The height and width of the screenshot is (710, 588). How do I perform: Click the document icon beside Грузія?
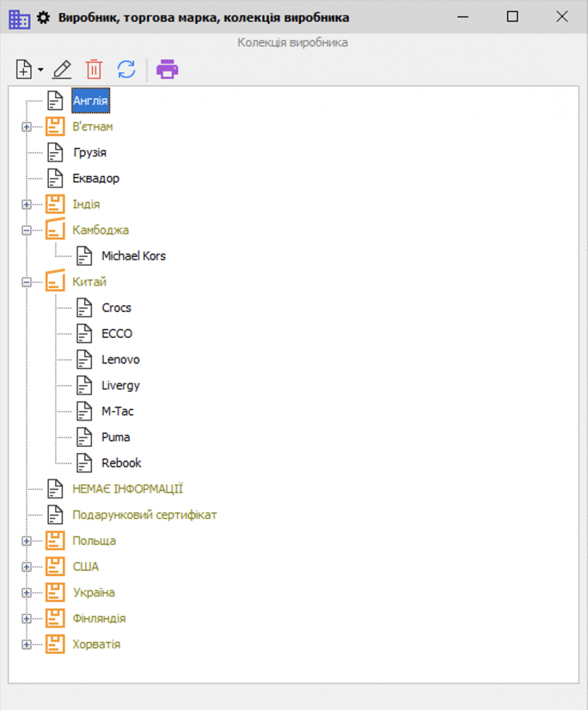[x=55, y=153]
